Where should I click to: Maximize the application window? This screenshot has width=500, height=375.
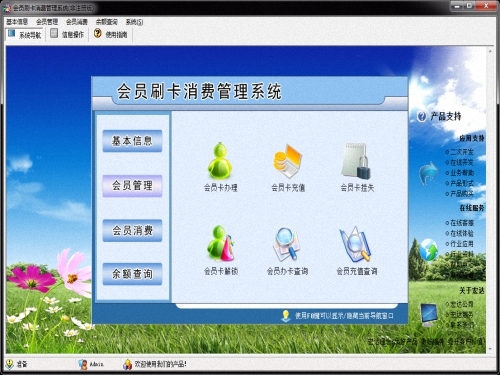470,6
